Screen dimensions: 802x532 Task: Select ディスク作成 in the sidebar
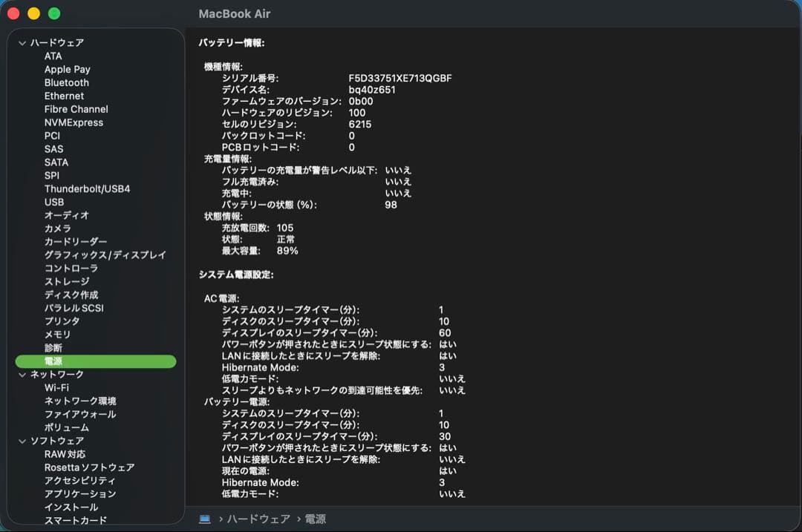[71, 295]
